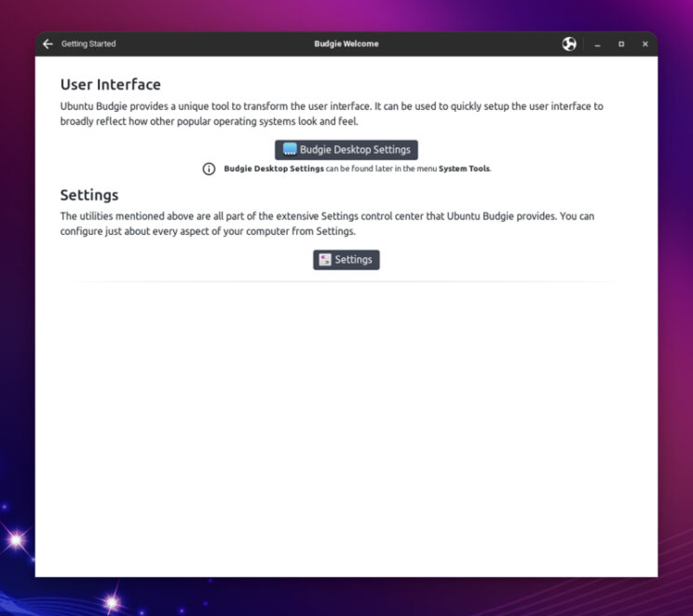This screenshot has width=693, height=616.
Task: Click the sparkling star on the desktop wallpaper
Action: [x=16, y=540]
